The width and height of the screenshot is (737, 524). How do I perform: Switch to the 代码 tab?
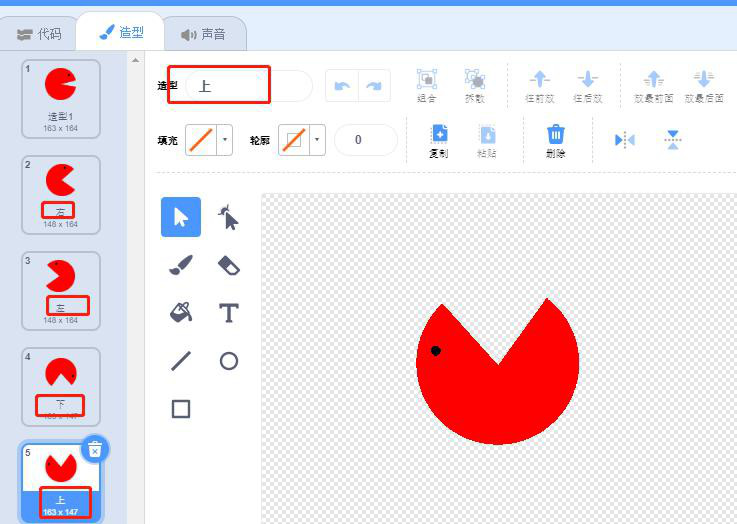click(x=40, y=34)
